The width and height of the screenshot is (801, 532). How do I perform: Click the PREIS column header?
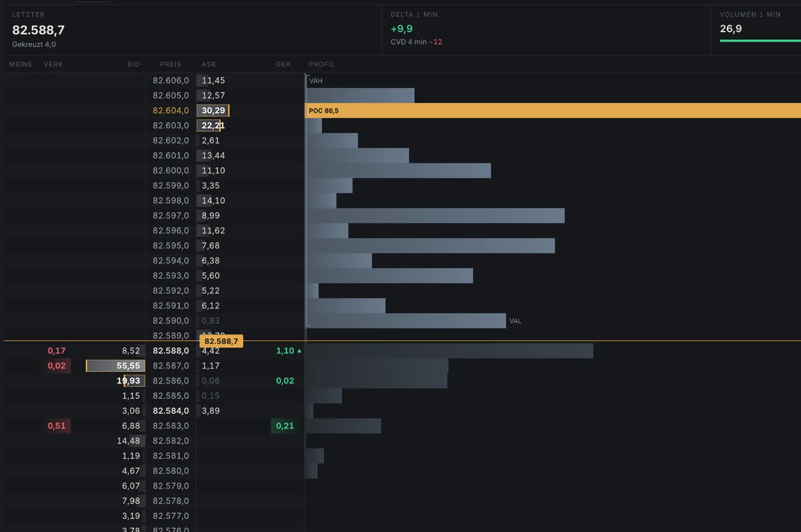171,65
